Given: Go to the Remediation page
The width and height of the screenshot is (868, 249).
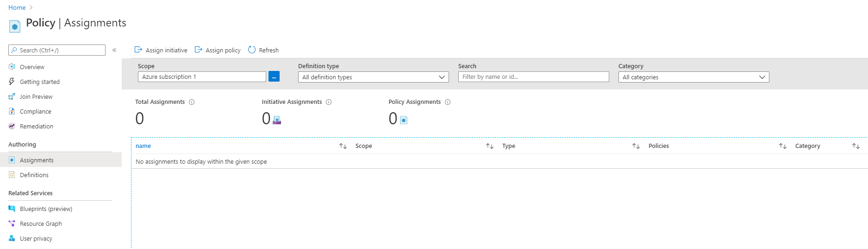Looking at the screenshot, I should pyautogui.click(x=37, y=127).
